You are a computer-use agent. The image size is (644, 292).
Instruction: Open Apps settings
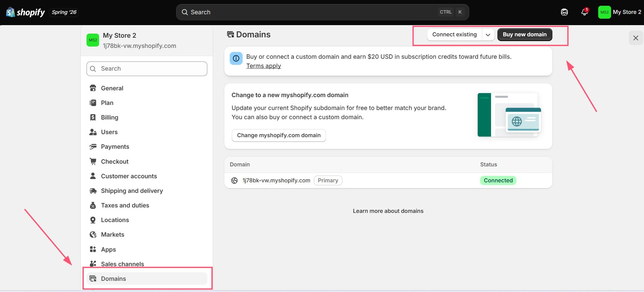coord(147,250)
